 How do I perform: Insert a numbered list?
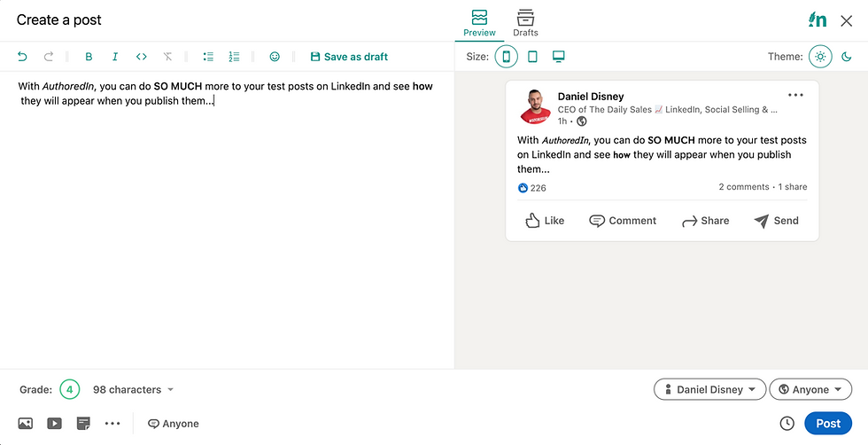point(234,57)
